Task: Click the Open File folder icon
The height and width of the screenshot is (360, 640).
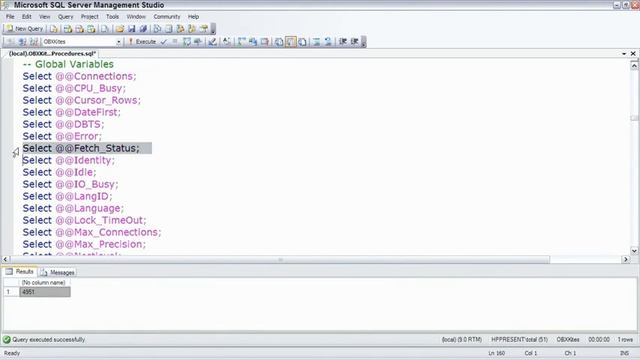Action: pos(120,29)
